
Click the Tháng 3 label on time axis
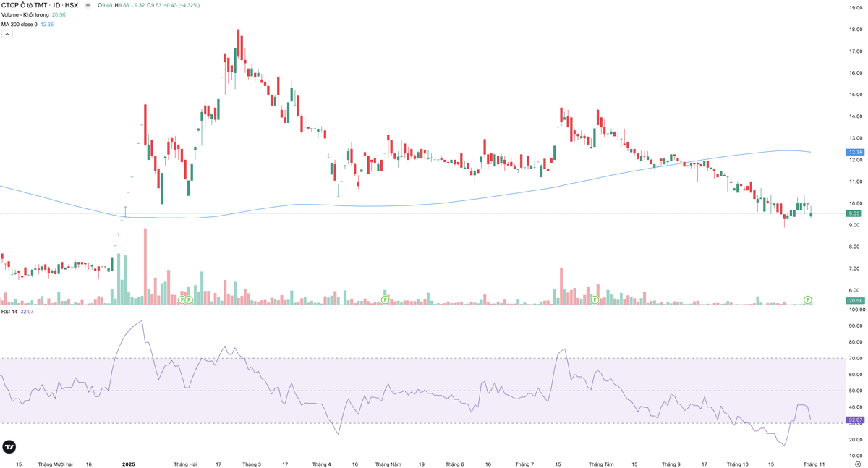252,464
